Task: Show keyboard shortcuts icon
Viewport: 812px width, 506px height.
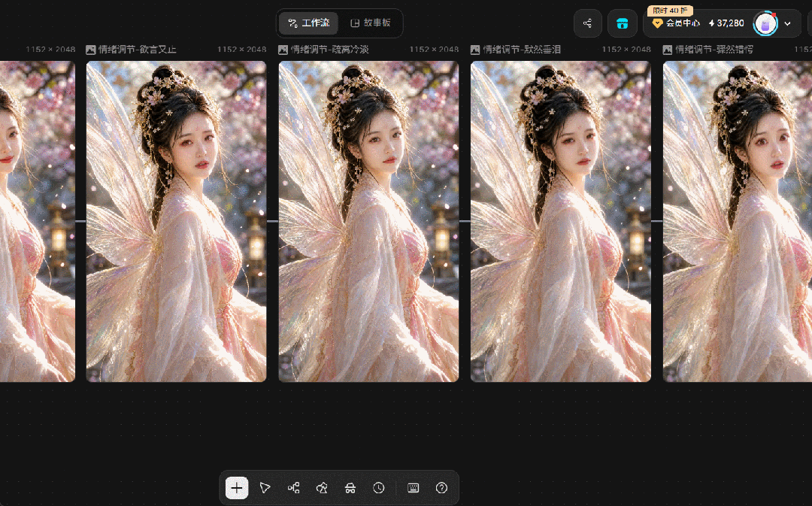Action: [x=414, y=488]
